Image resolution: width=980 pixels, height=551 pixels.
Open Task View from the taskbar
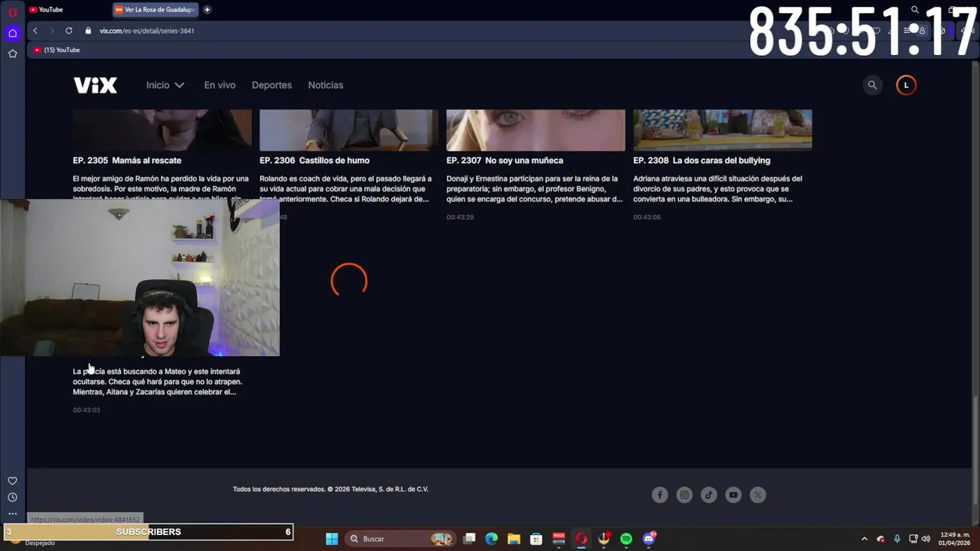[x=469, y=539]
